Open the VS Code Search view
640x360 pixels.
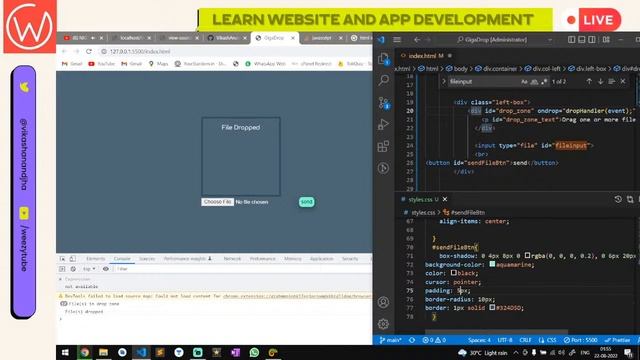383,80
